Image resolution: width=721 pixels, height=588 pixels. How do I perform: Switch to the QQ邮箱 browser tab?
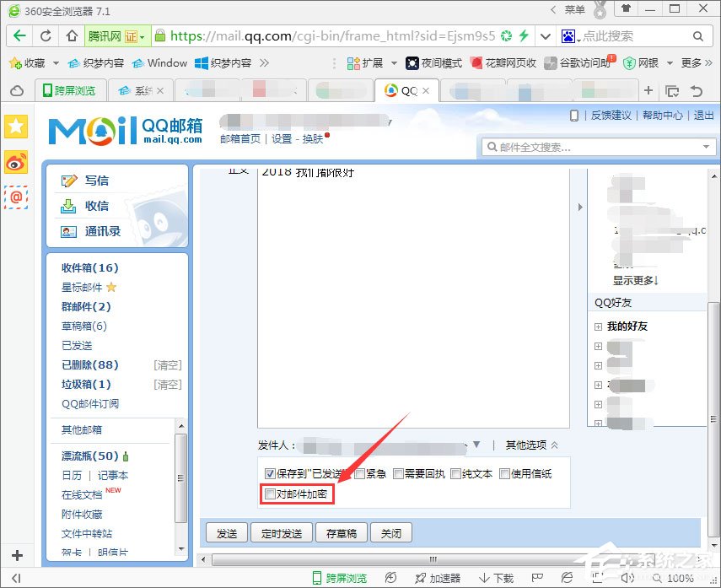[x=407, y=90]
